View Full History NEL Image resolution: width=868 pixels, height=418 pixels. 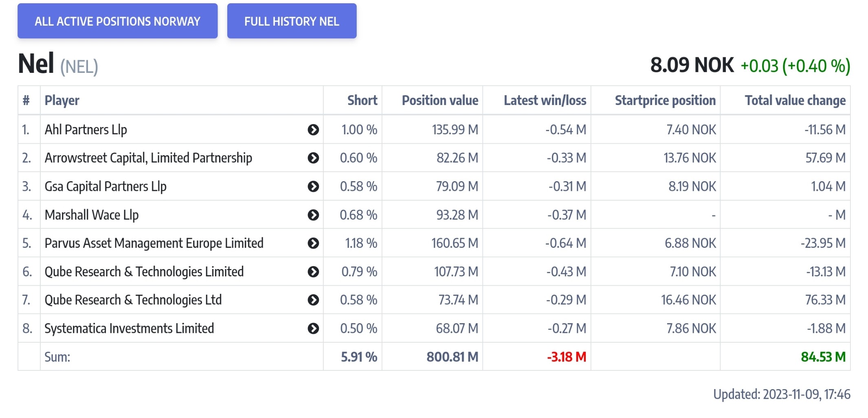[x=292, y=21]
